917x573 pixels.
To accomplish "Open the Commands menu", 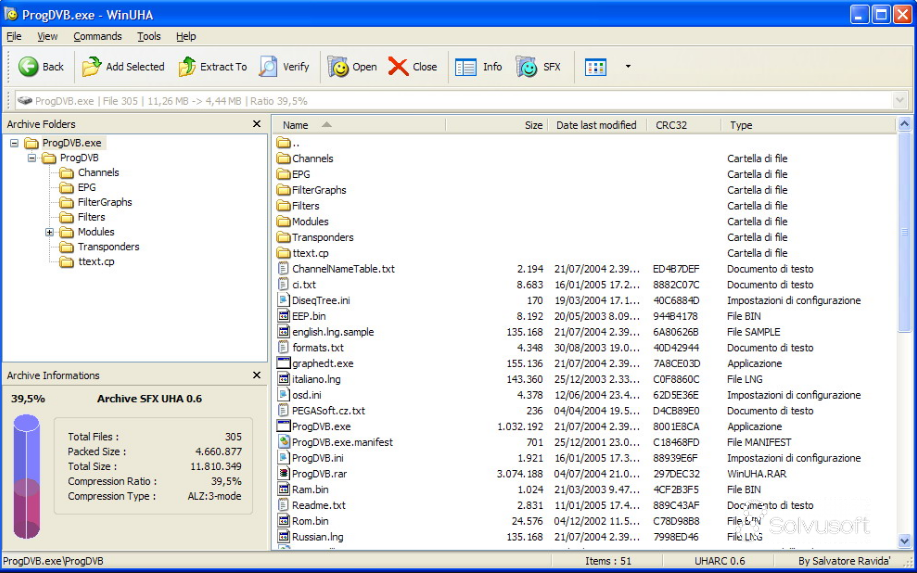I will point(98,36).
